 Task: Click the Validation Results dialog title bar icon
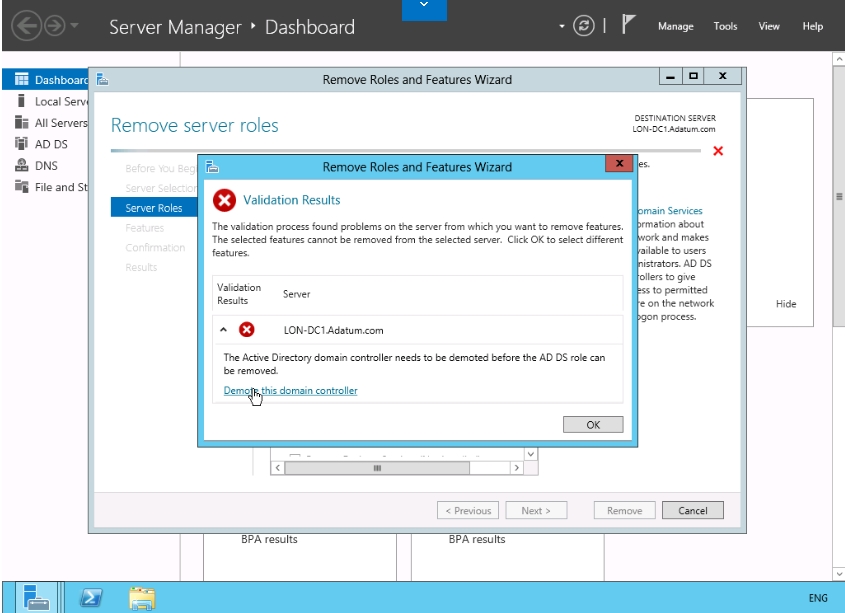coord(212,167)
